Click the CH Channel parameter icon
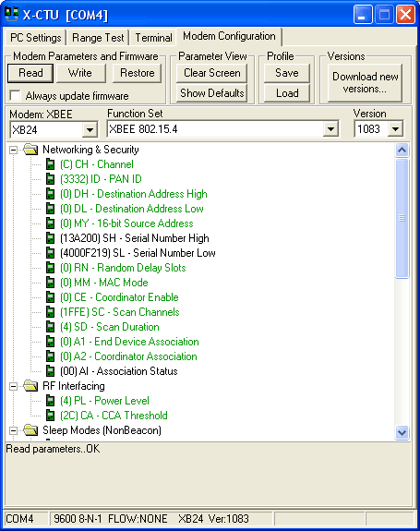 50,164
